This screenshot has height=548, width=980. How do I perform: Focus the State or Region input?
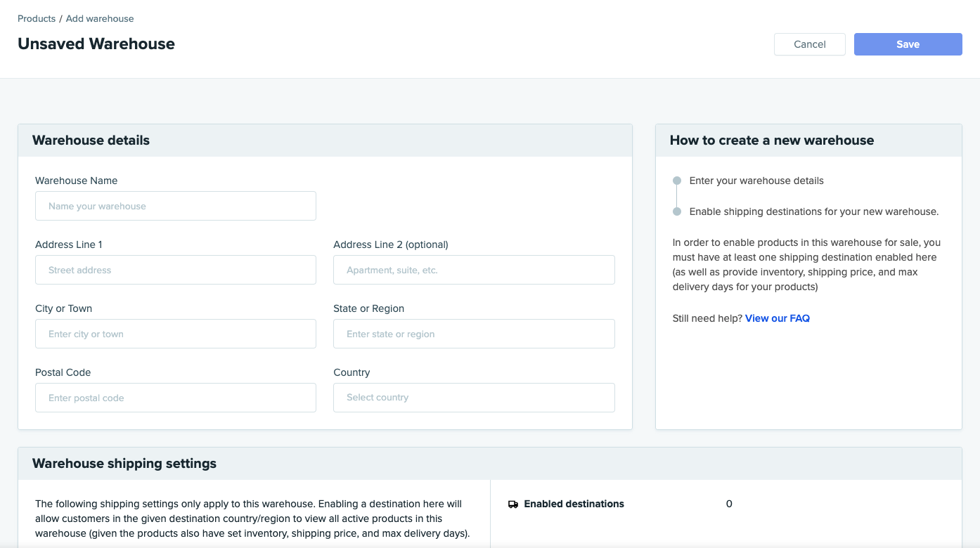(474, 334)
